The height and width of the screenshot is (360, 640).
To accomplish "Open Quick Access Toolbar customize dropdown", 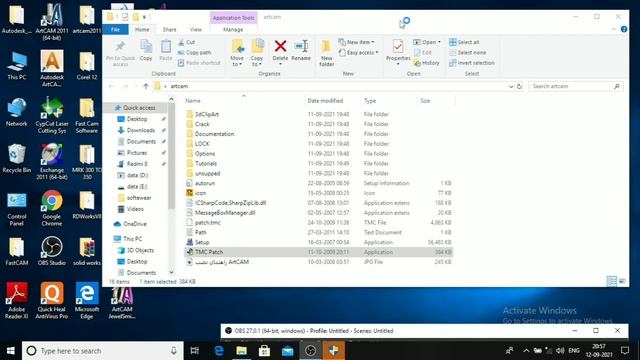I will point(144,17).
